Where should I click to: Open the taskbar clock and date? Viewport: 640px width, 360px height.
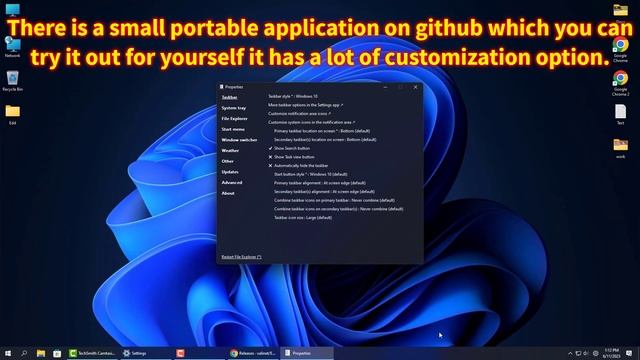[611, 353]
